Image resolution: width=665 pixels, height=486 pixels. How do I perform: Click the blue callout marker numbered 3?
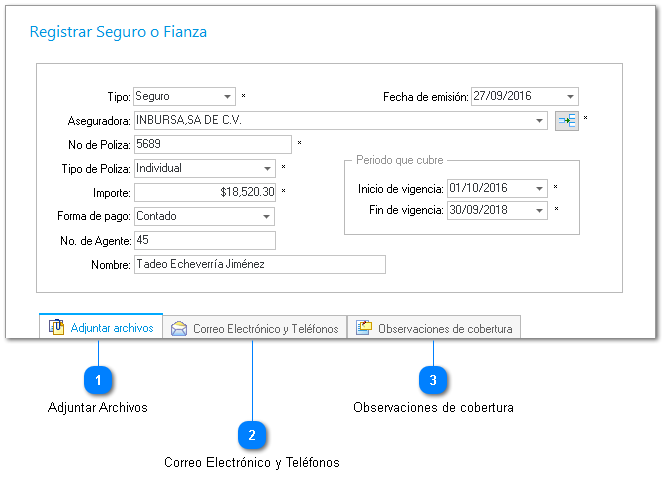click(x=433, y=380)
